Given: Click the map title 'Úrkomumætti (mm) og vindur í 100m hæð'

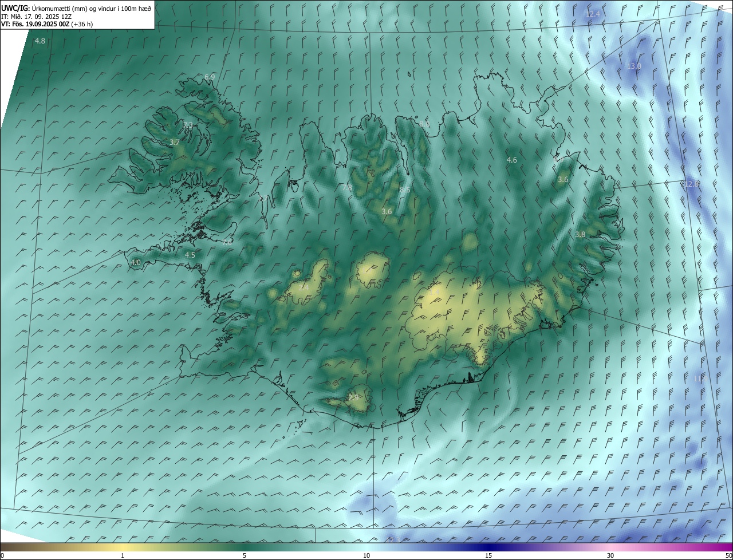Looking at the screenshot, I should [91, 8].
